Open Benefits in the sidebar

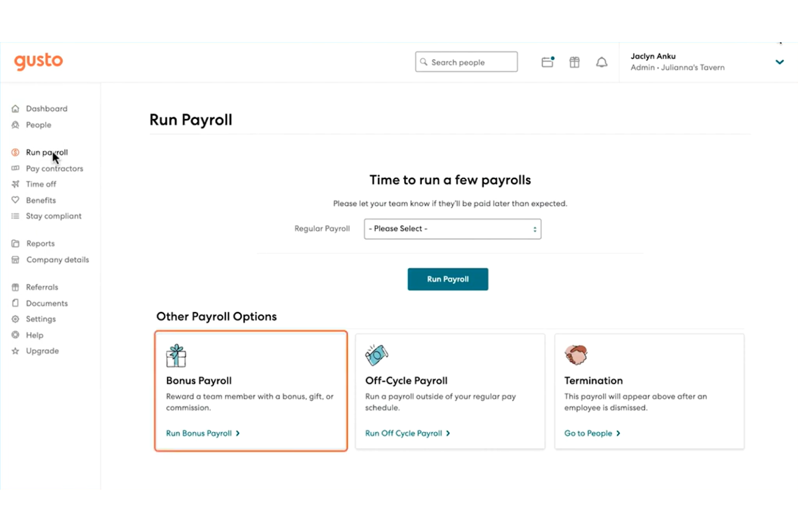[x=41, y=201]
